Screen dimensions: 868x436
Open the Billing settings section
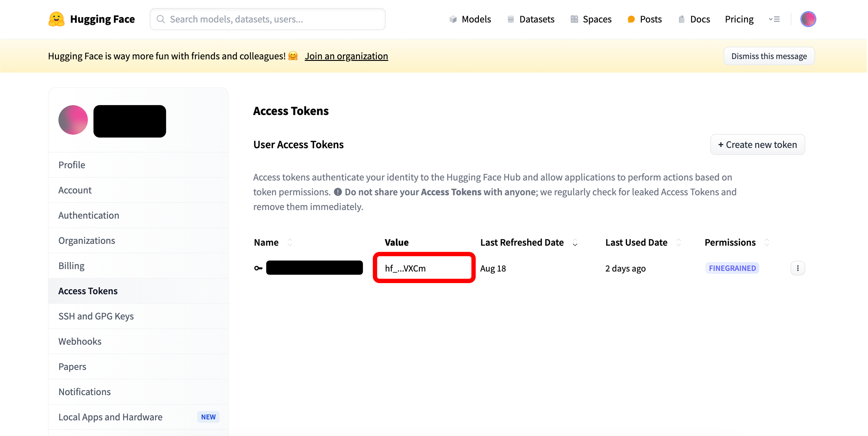pyautogui.click(x=71, y=266)
